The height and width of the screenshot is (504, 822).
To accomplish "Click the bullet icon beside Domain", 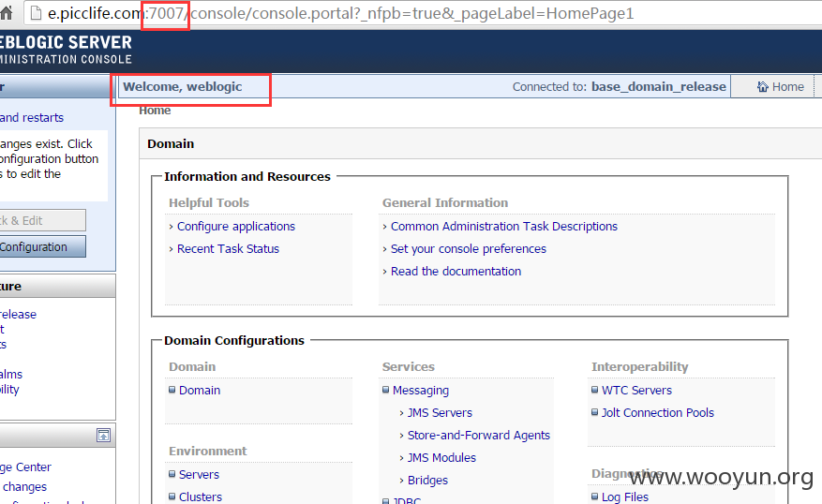I will tap(172, 390).
